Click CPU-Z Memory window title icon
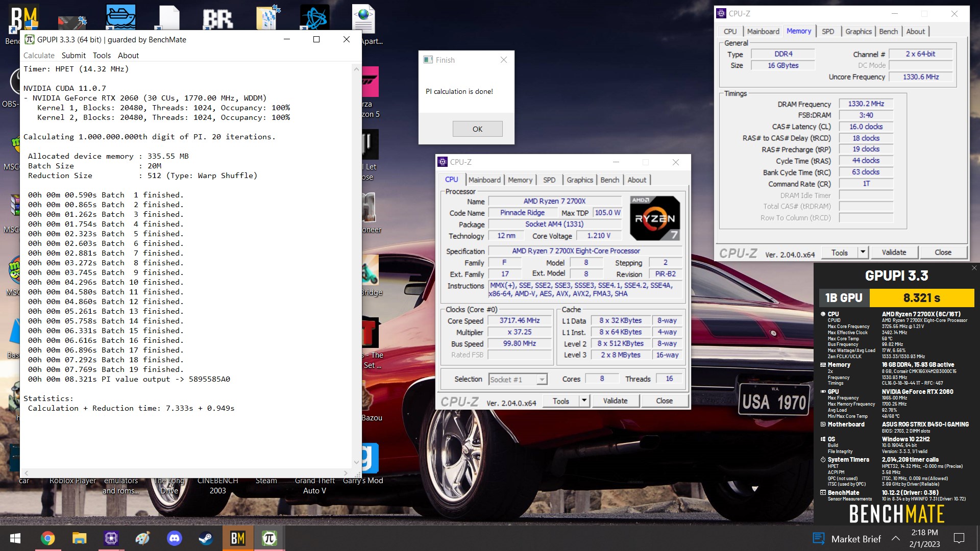This screenshot has height=551, width=980. point(721,14)
